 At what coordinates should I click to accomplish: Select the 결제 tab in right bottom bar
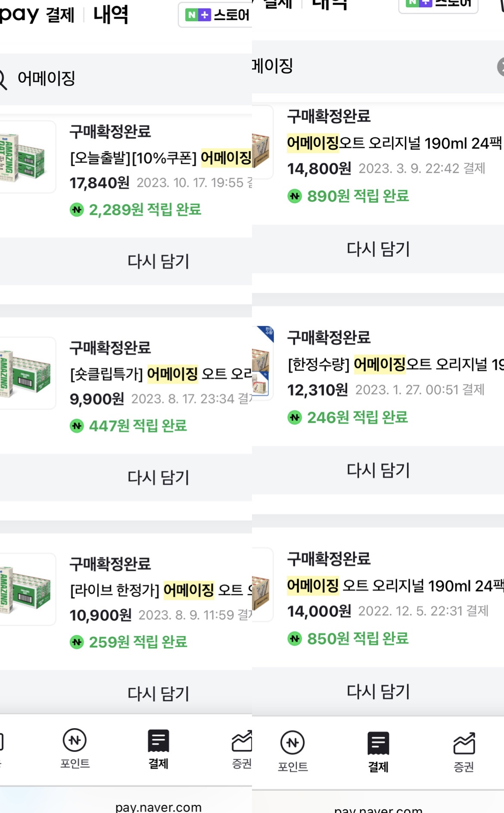(x=378, y=752)
